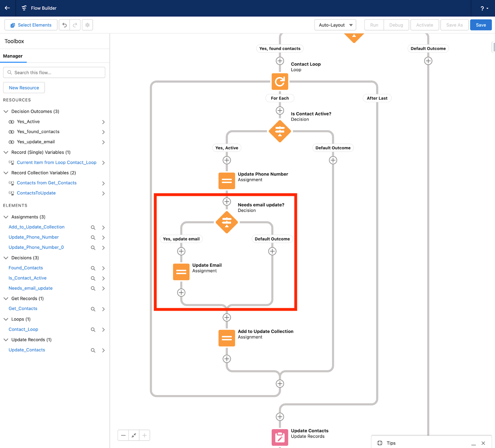Click the Search this flow field

pyautogui.click(x=54, y=72)
